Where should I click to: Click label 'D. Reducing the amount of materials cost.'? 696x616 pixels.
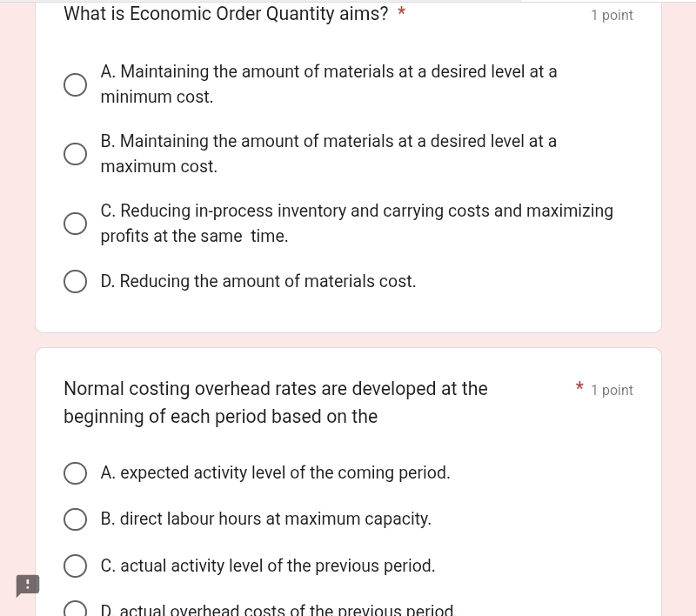(258, 282)
